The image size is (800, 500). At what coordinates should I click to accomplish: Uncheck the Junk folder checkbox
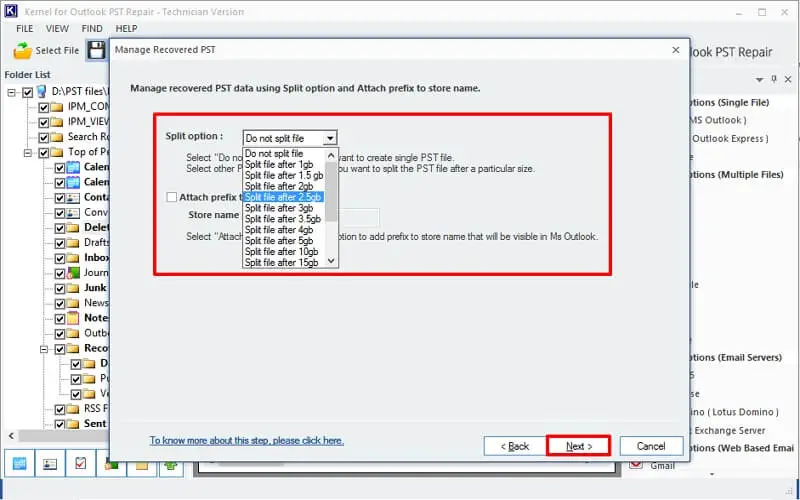point(60,288)
